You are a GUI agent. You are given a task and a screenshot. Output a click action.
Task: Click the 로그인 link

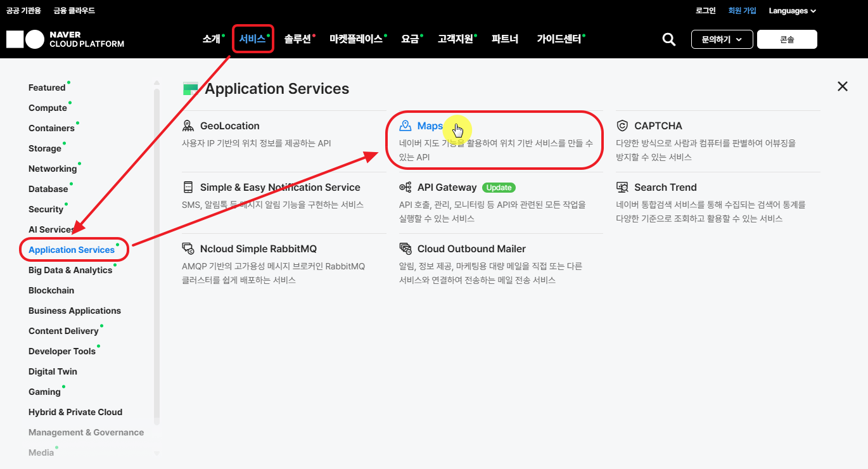point(705,11)
